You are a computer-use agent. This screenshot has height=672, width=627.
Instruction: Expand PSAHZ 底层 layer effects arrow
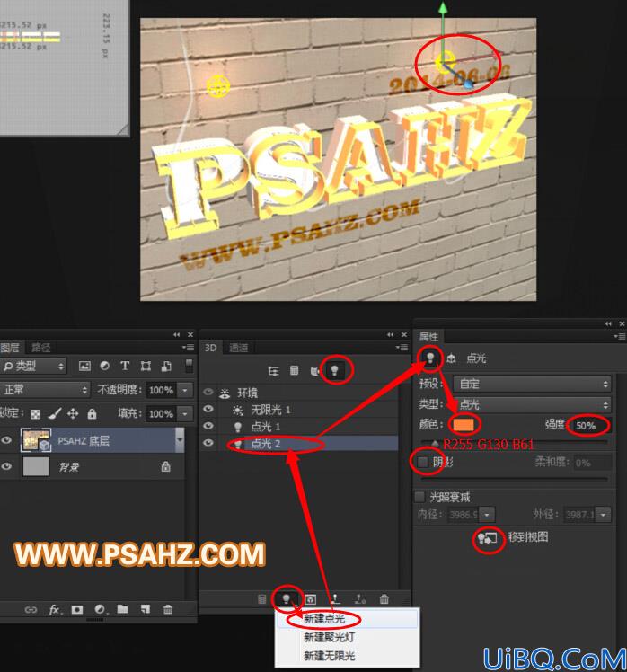[180, 440]
